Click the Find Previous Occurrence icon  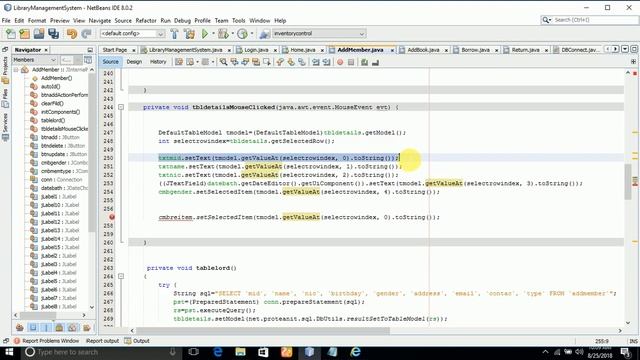point(234,62)
